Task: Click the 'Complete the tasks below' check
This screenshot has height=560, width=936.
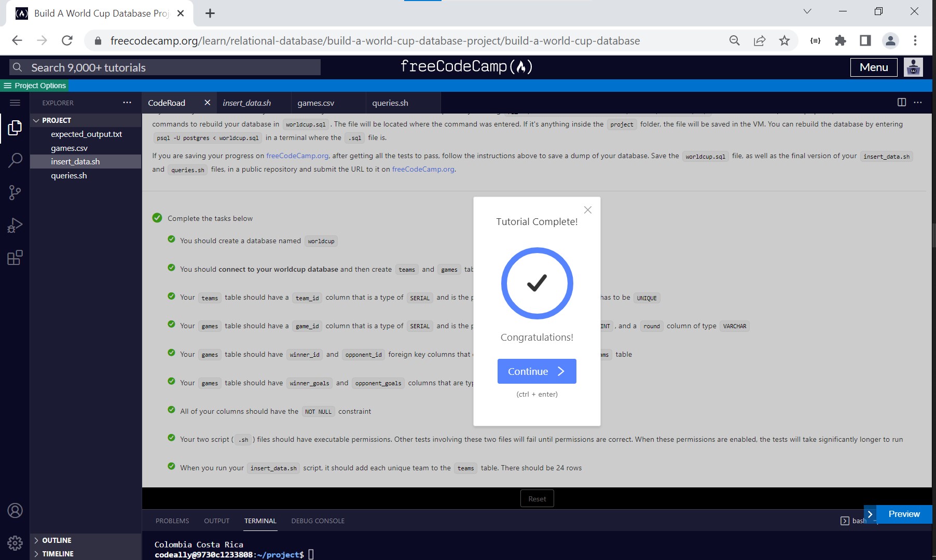Action: tap(157, 218)
